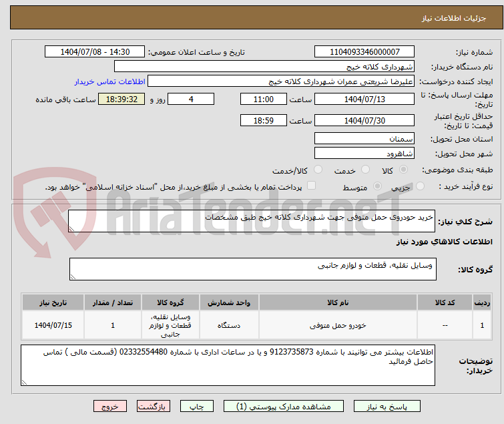Click the delivery province field سمنان
This screenshot has width=504, height=424.
pos(364,138)
